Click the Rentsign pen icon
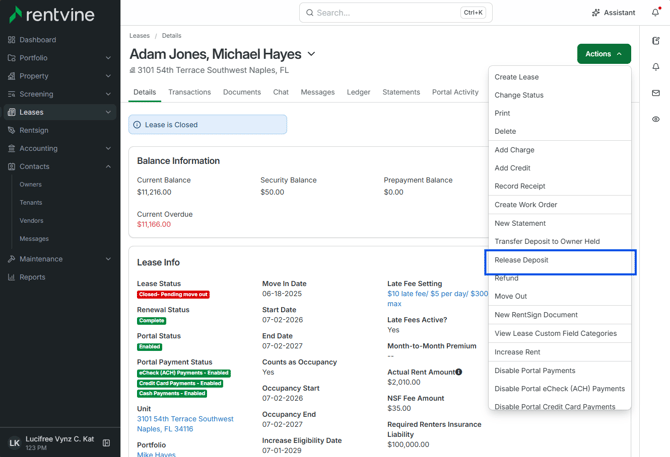 [x=12, y=130]
